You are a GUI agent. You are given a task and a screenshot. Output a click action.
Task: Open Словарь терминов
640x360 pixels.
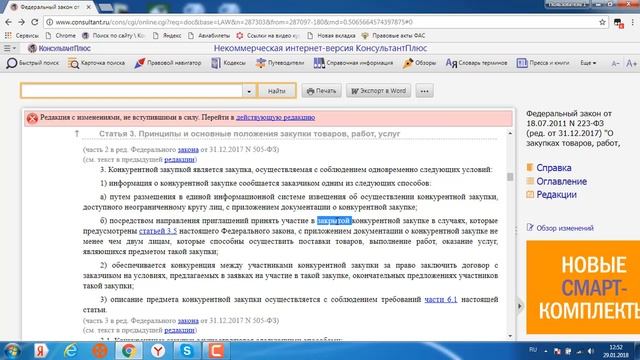click(x=476, y=63)
